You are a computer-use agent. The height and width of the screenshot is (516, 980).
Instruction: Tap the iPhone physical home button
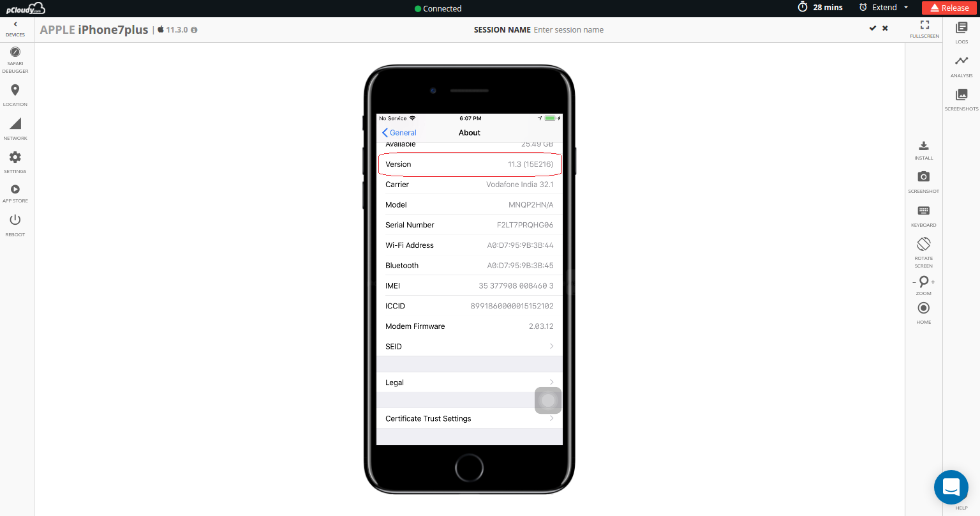469,467
